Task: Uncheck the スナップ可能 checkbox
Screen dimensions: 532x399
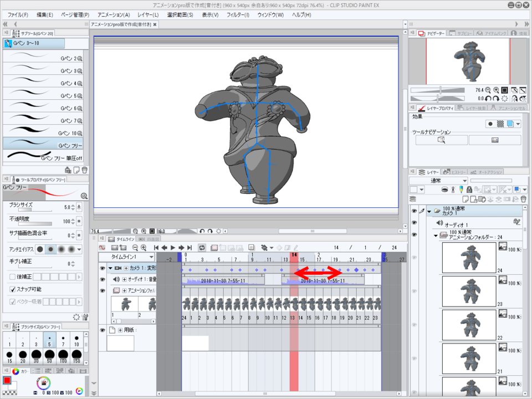Action: click(x=13, y=289)
